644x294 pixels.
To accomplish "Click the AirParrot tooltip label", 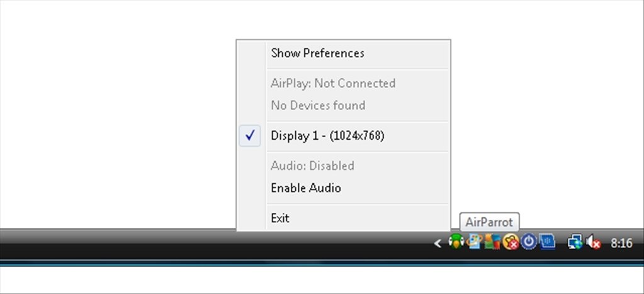I will click(489, 222).
